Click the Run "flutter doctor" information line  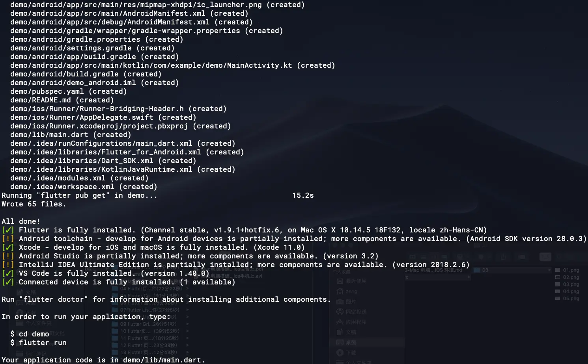tap(166, 299)
